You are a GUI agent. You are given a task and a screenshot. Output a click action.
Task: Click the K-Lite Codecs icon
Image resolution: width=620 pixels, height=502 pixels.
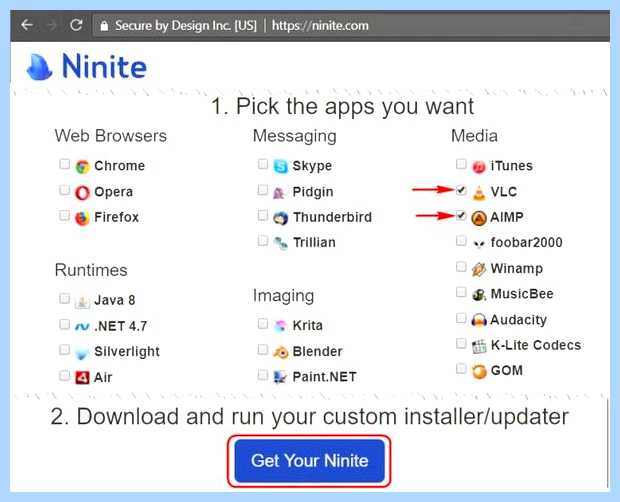click(x=479, y=346)
